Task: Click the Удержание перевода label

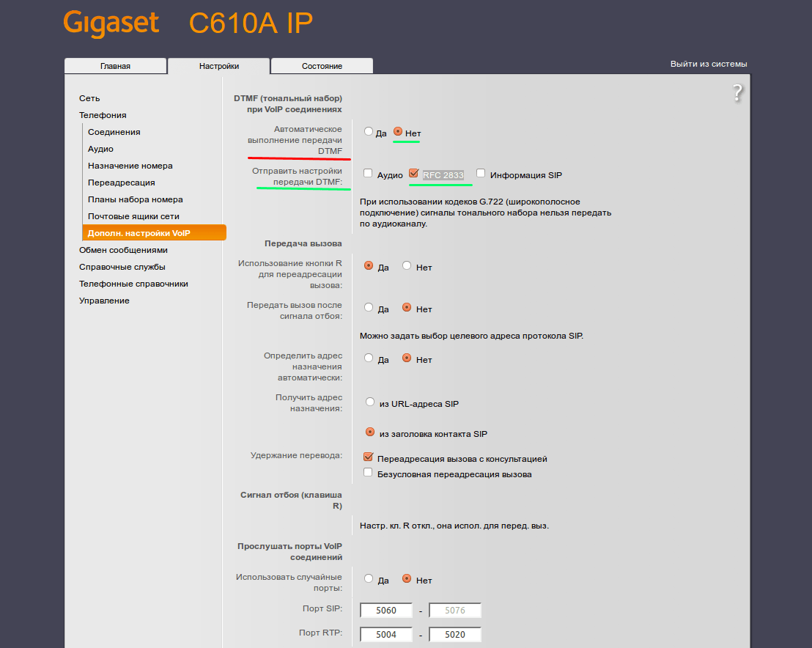Action: [296, 455]
